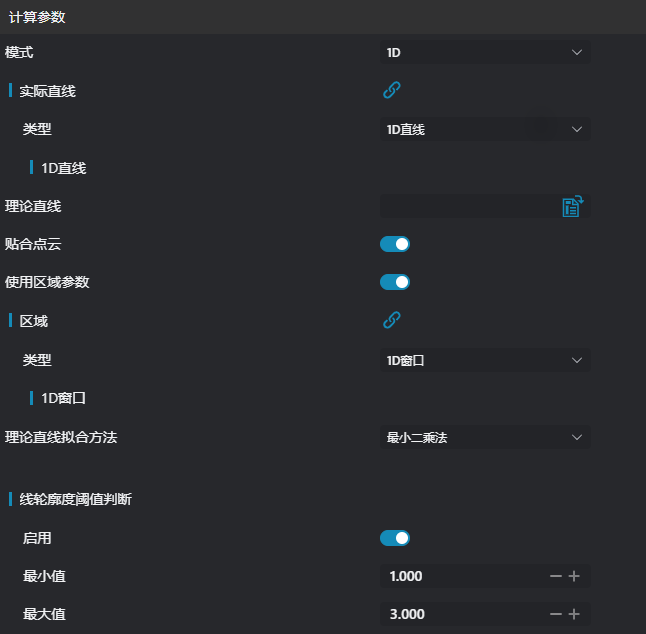Viewport: 646px width, 634px height.
Task: Decrease 最小值 with the minus icon
Action: (x=556, y=576)
